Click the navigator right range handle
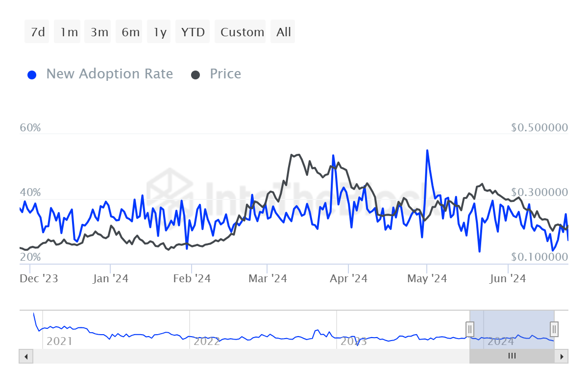Viewport: 588px width, 392px height. (554, 328)
